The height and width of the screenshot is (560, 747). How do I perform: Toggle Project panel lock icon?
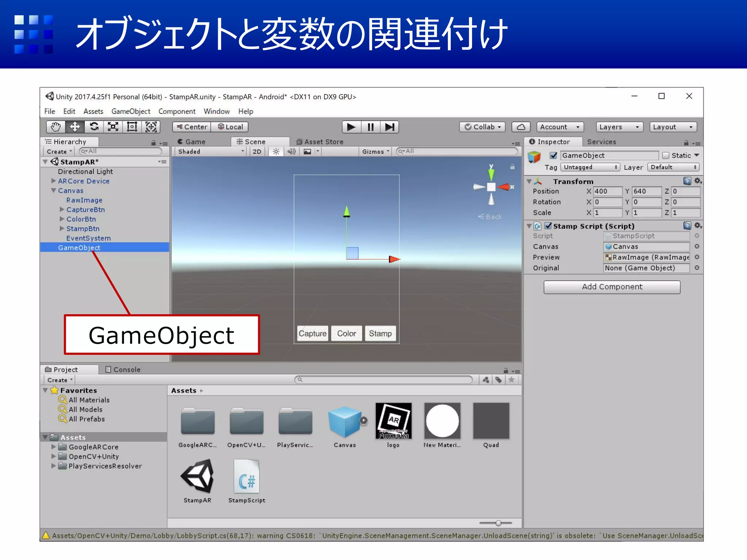(x=506, y=370)
